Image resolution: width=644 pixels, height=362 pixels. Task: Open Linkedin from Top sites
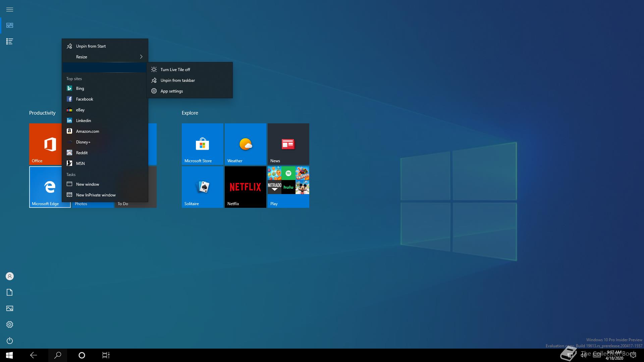pyautogui.click(x=105, y=121)
